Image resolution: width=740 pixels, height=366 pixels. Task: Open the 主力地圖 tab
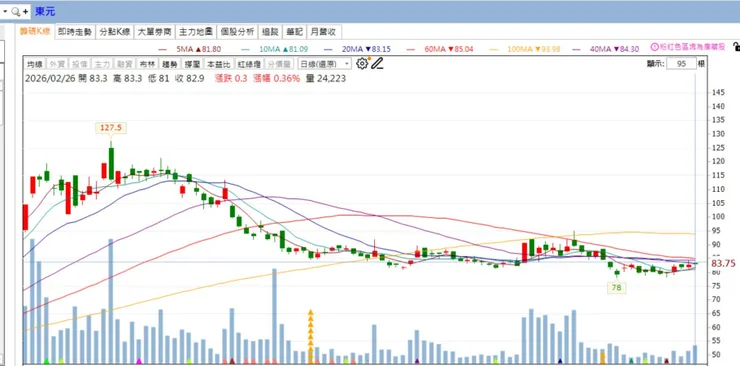[x=196, y=32]
